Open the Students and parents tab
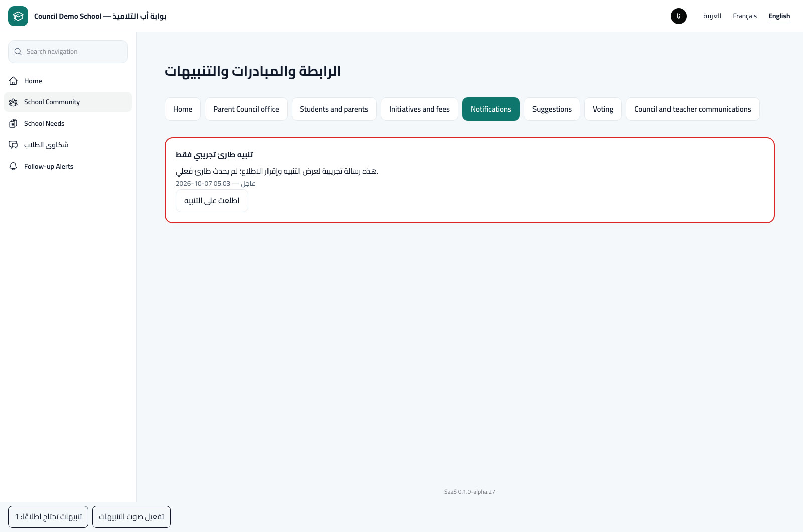Screen dimensions: 803x532 [x=334, y=109]
